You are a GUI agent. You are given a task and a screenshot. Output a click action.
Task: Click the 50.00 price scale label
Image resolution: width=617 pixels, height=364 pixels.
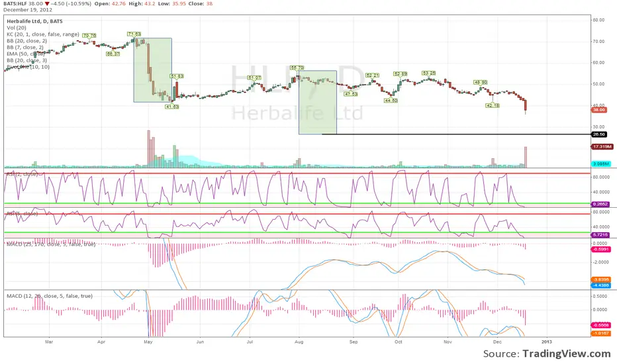[599, 84]
